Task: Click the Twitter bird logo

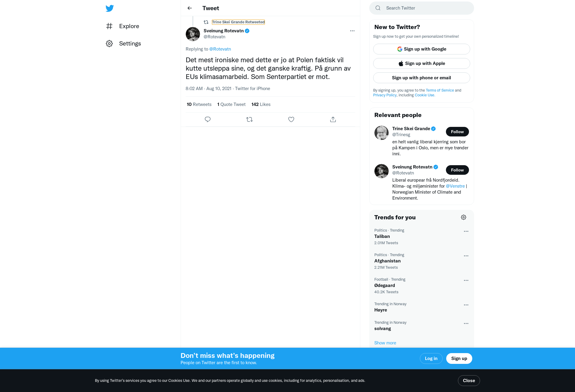Action: [110, 8]
